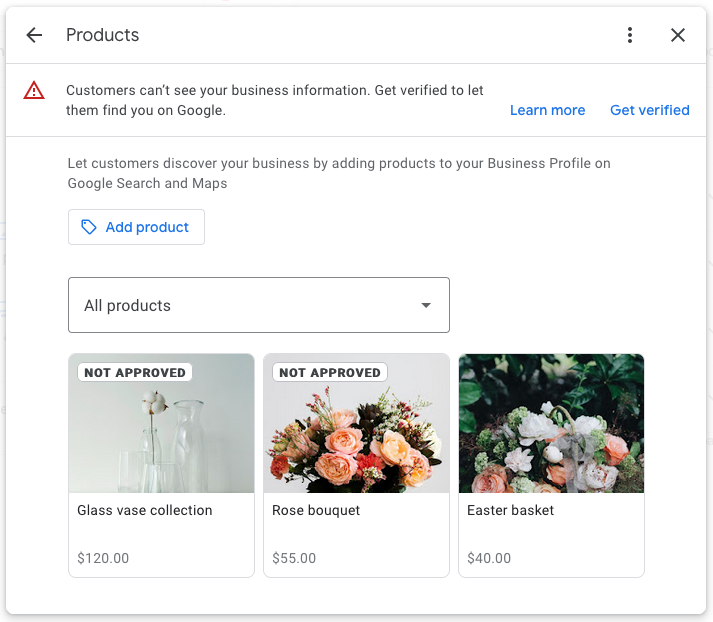Viewport: 713px width, 622px height.
Task: Open the Glass vase collection title
Action: (145, 510)
